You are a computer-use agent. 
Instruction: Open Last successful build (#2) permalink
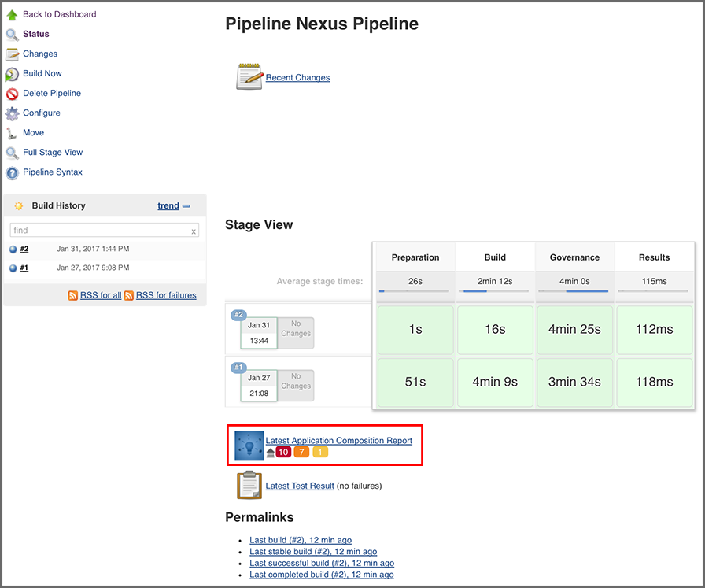click(322, 564)
